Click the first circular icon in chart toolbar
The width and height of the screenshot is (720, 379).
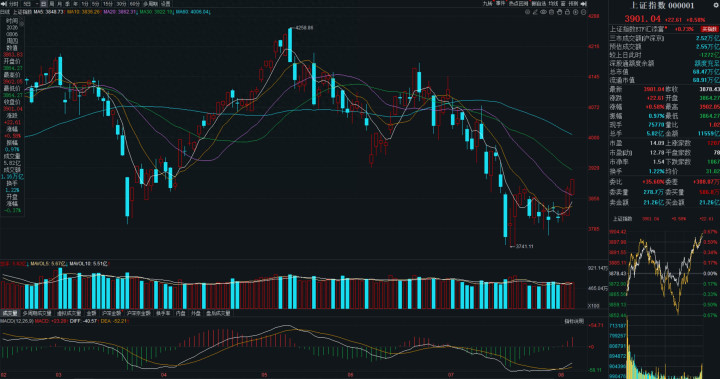tap(527, 12)
